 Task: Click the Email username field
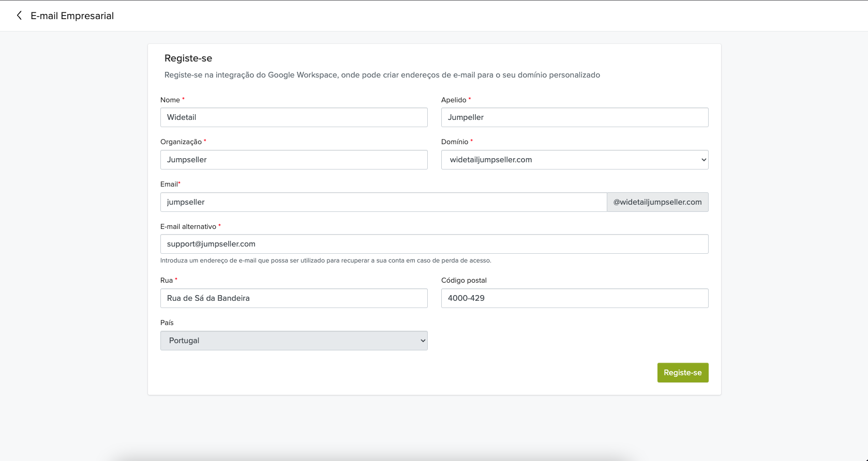[x=383, y=202]
